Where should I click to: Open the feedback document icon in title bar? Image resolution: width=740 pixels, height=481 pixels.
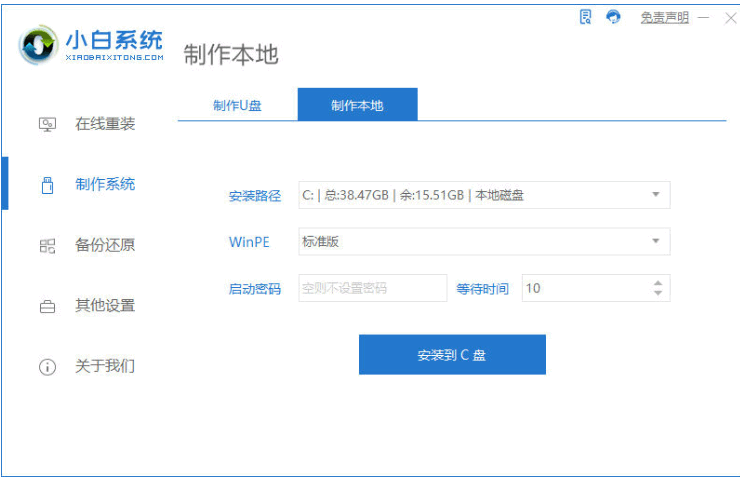coord(585,17)
